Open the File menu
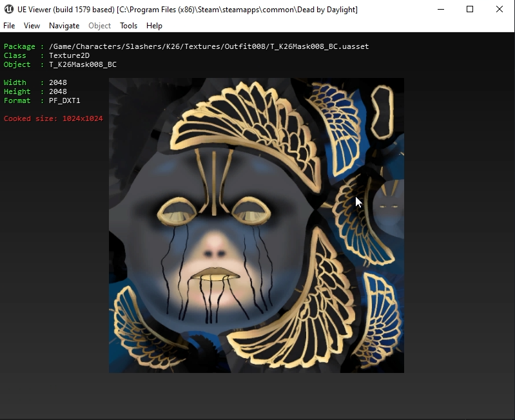 coord(9,26)
